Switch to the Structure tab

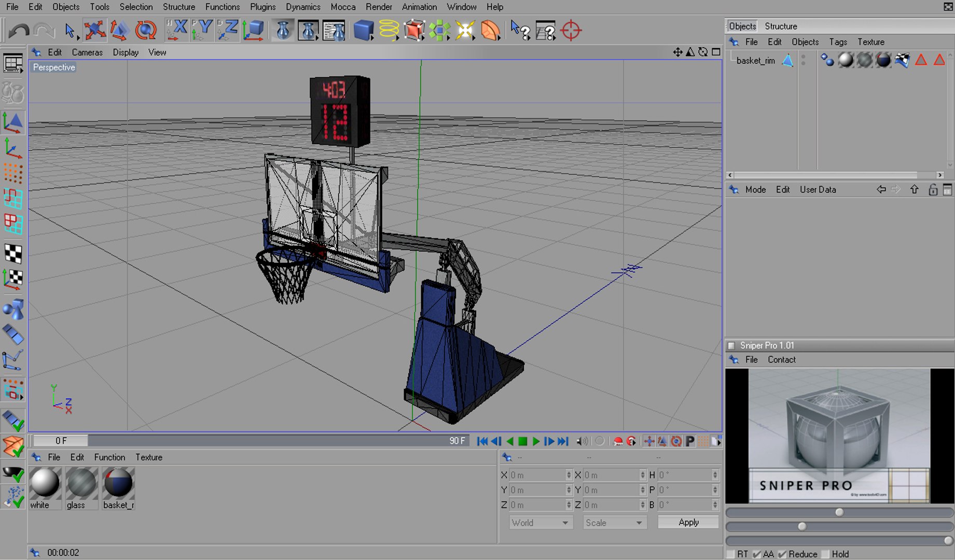781,26
